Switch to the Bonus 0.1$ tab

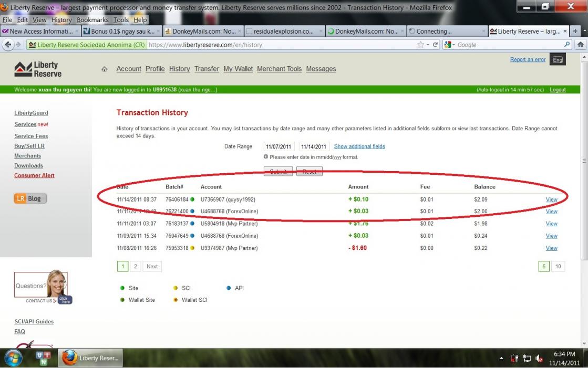point(122,31)
